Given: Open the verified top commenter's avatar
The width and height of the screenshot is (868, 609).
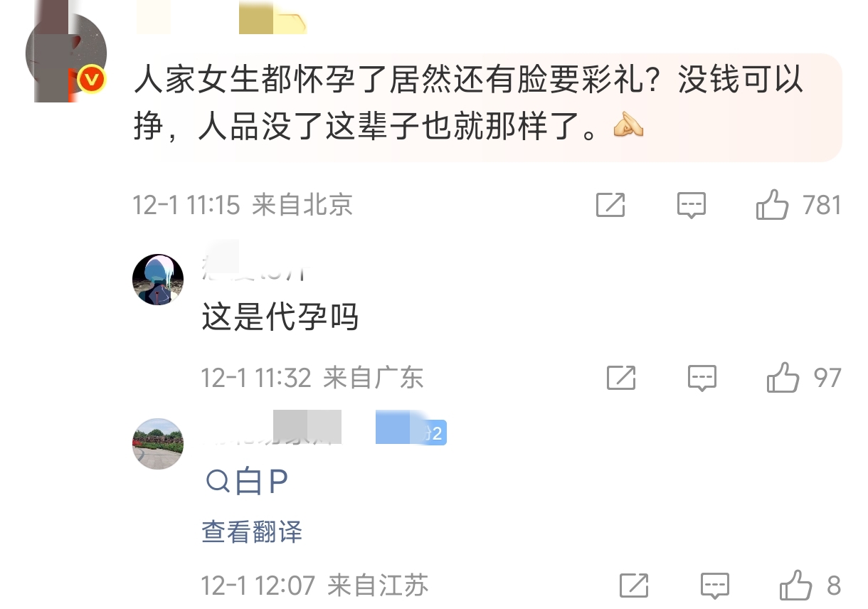Looking at the screenshot, I should click(x=66, y=57).
